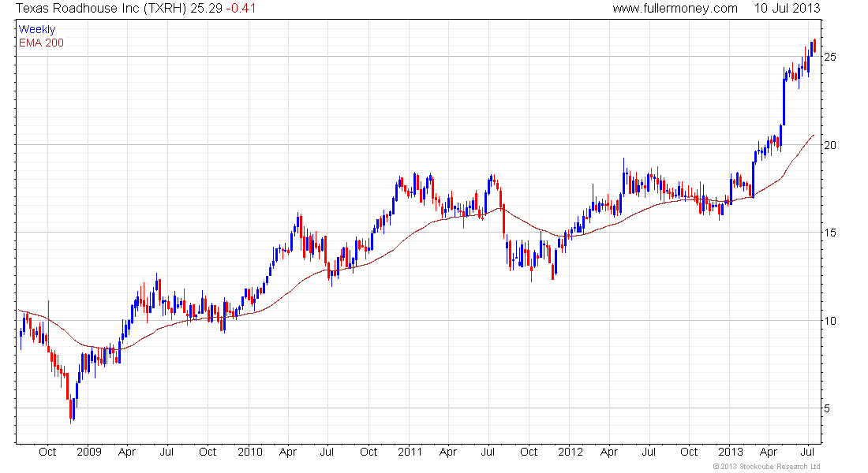Select the 2011 label on time axis
Viewport: 868px width, 473px height.
click(x=410, y=452)
